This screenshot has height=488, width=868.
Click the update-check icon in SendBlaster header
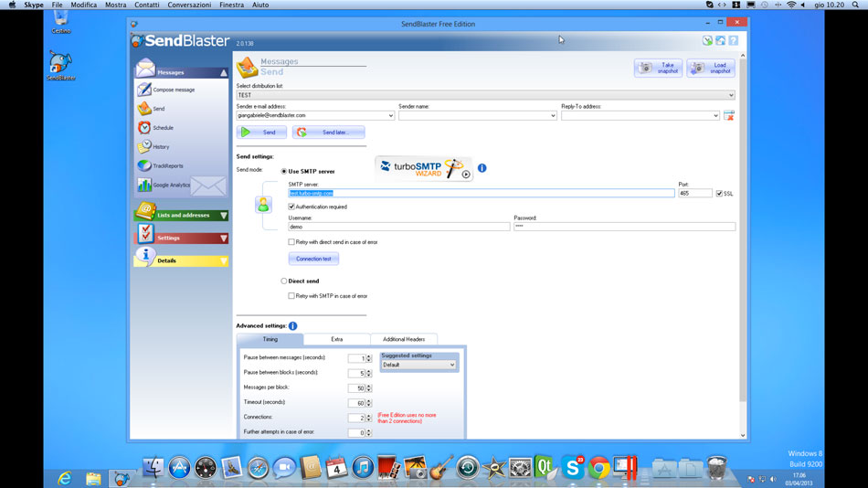(707, 40)
